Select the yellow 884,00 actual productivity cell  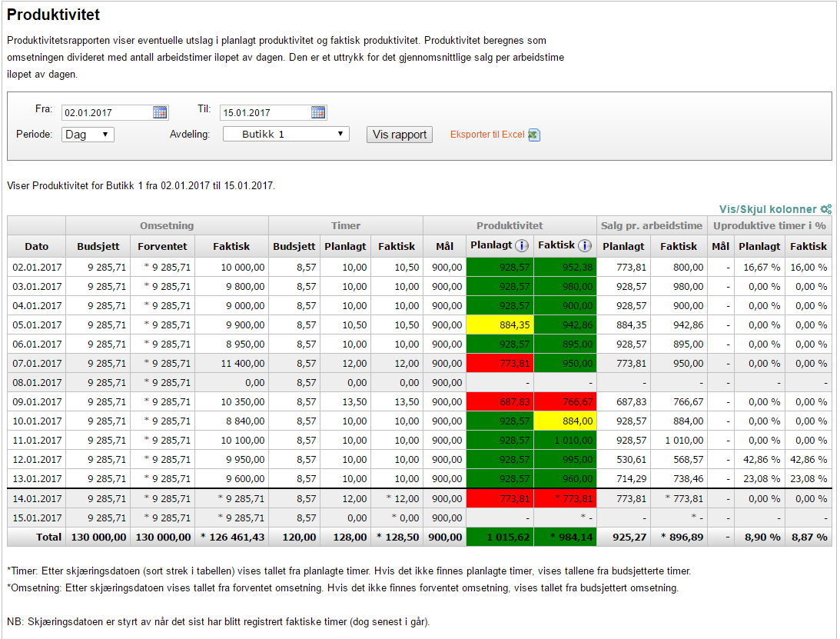(x=565, y=421)
